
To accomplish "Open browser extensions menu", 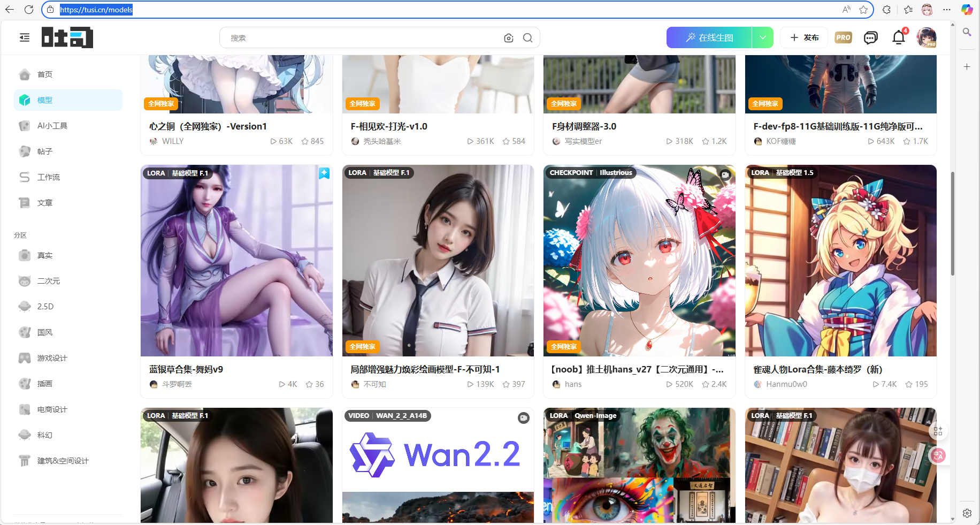I will coord(886,10).
